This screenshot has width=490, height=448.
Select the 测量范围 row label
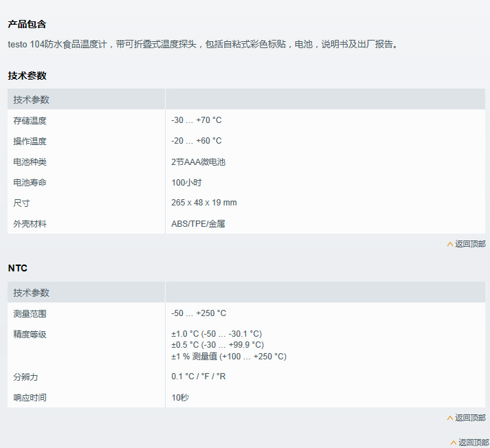(x=30, y=313)
